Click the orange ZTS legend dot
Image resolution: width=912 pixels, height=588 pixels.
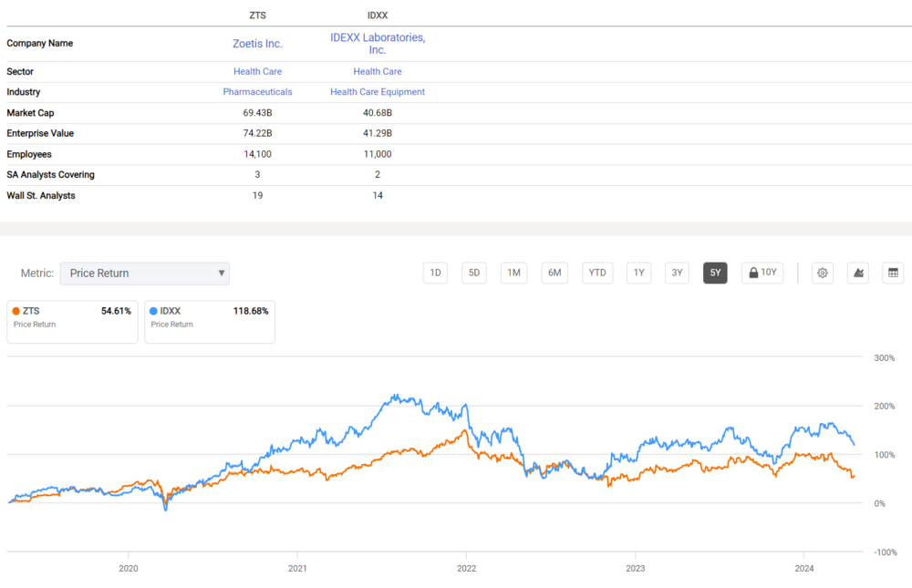[16, 311]
